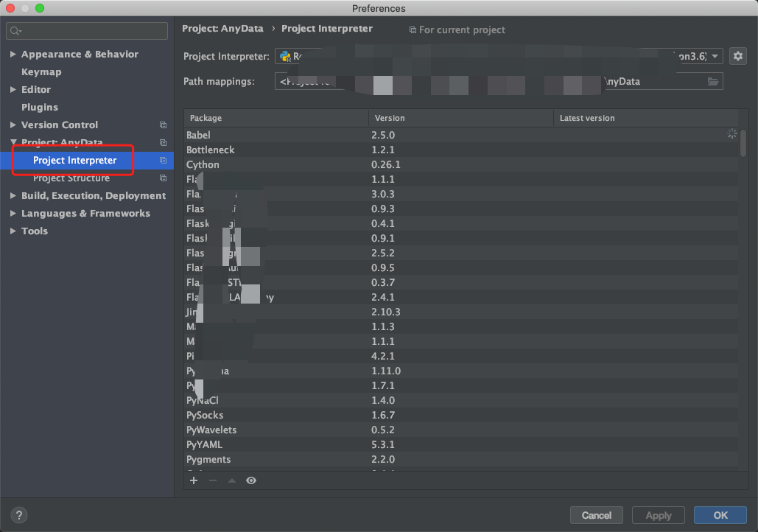Viewport: 758px width, 532px height.
Task: Click the upgrade-package arrow icon
Action: [231, 480]
